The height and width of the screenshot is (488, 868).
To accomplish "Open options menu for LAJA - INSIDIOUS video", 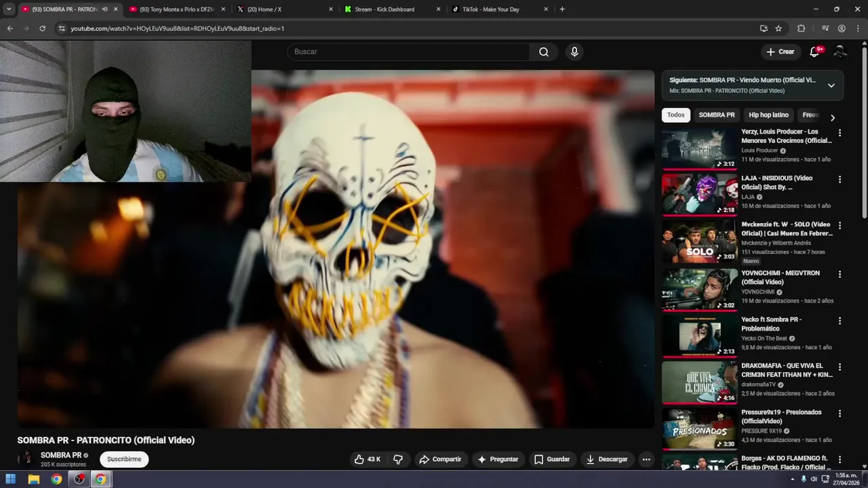I will [x=840, y=180].
